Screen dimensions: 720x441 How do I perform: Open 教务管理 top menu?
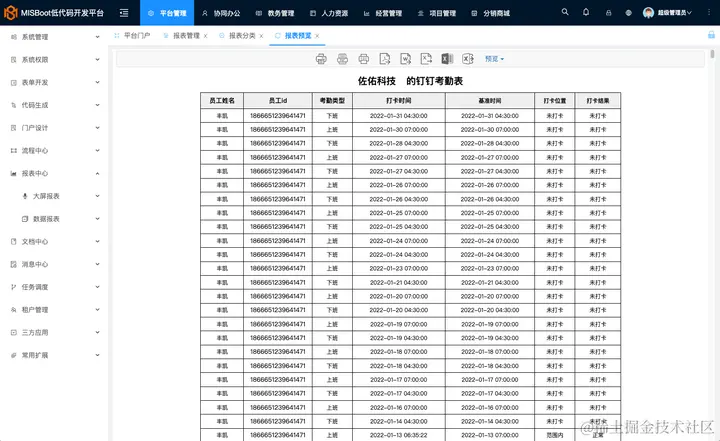275,13
